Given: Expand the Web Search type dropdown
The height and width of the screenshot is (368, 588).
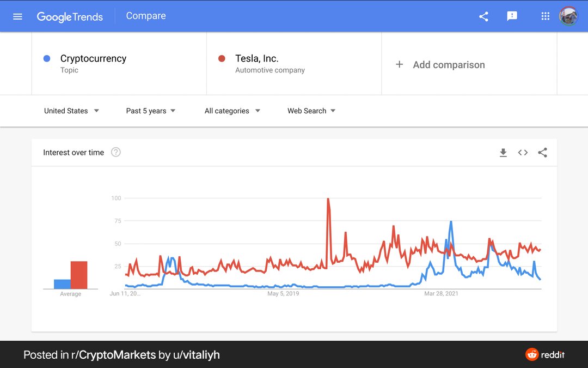Looking at the screenshot, I should tap(311, 111).
